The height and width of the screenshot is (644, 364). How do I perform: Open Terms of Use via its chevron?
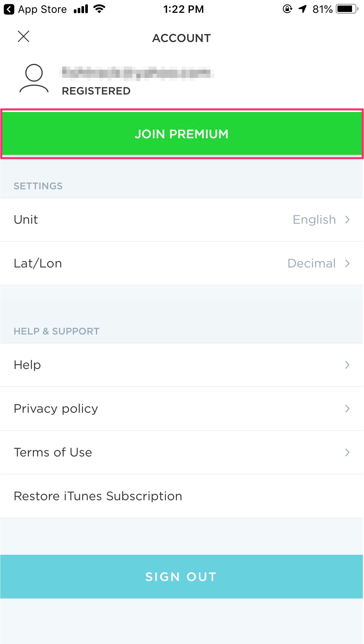(347, 452)
